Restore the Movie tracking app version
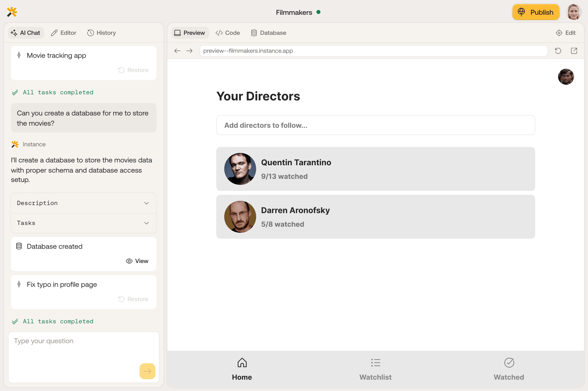Image resolution: width=588 pixels, height=391 pixels. coord(133,70)
